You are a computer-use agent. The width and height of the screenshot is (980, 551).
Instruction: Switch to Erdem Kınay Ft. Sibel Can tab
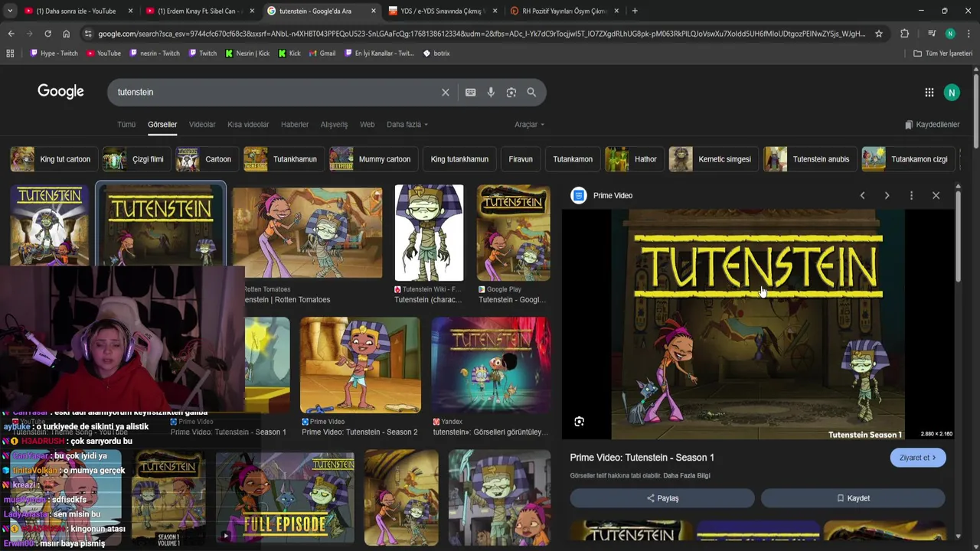tap(198, 11)
